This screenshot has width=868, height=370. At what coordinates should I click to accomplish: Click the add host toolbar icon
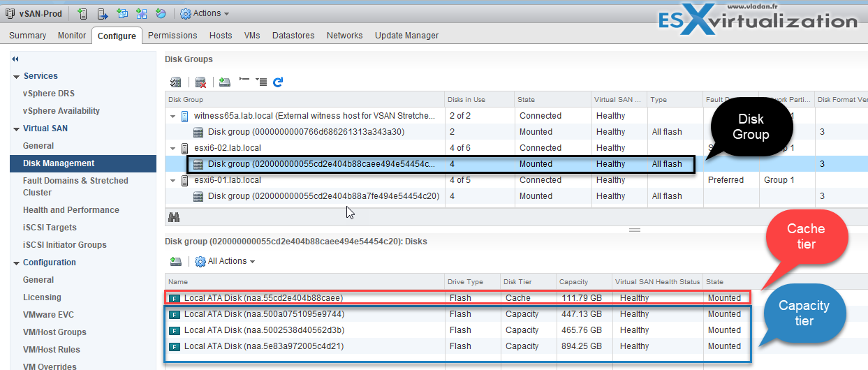[82, 13]
